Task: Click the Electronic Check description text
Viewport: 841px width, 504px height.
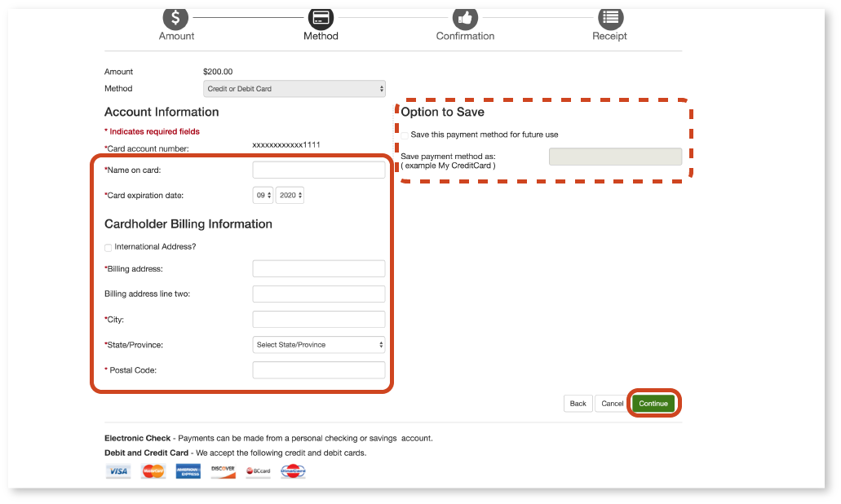Action: (268, 438)
